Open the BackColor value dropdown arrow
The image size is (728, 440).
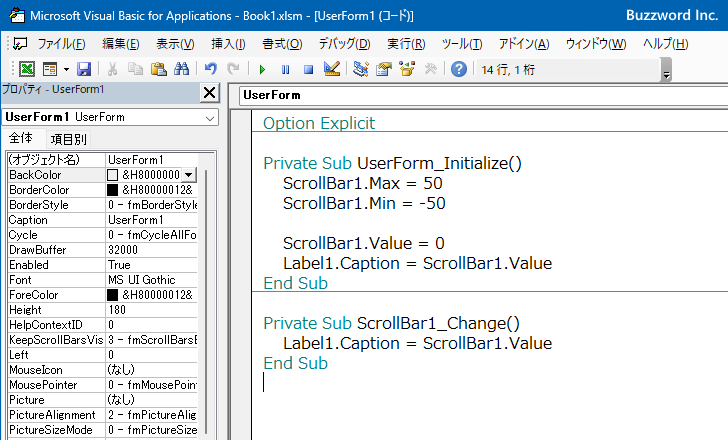tap(188, 175)
